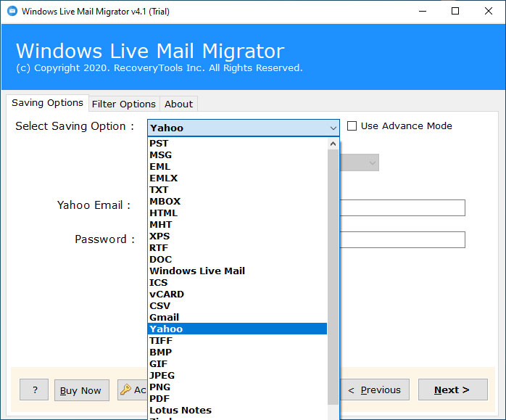Close the Windows Live Mail Migrator window

[489, 12]
